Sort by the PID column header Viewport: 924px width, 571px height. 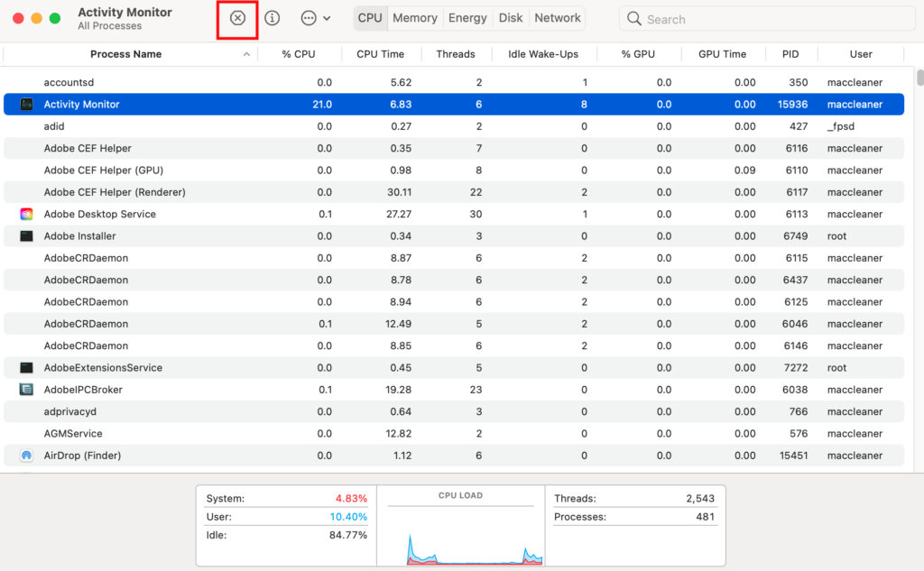(790, 54)
